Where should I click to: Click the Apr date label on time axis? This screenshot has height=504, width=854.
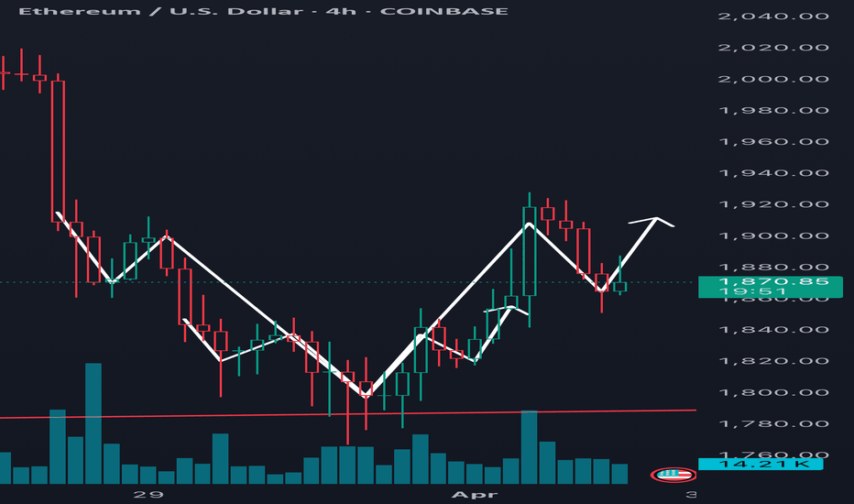click(475, 495)
